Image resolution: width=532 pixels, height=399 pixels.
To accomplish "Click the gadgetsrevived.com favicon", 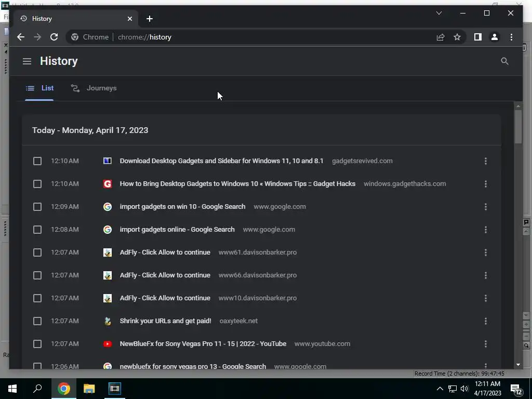I will coord(107,161).
